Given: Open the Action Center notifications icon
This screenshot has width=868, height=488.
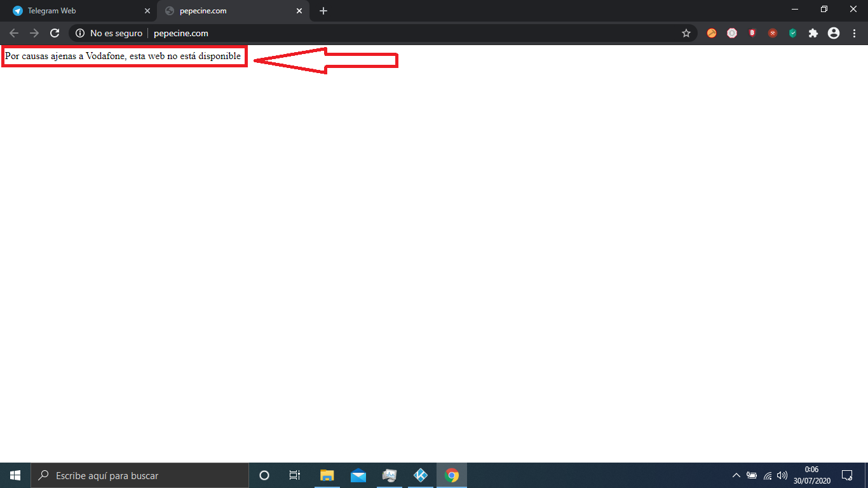Looking at the screenshot, I should [847, 475].
